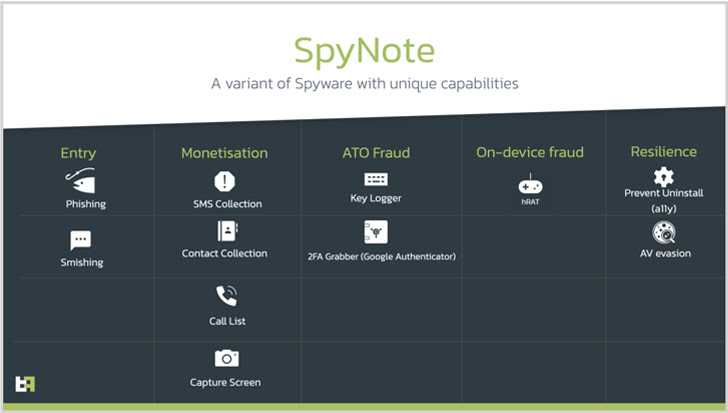Click the ATO Fraud column heading
This screenshot has height=413, width=728.
point(376,153)
